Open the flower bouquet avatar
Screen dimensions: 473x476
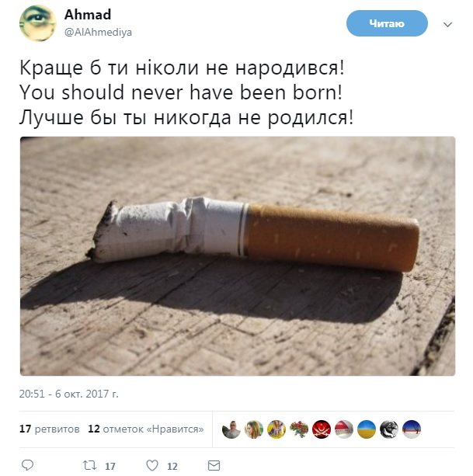pyautogui.click(x=299, y=429)
